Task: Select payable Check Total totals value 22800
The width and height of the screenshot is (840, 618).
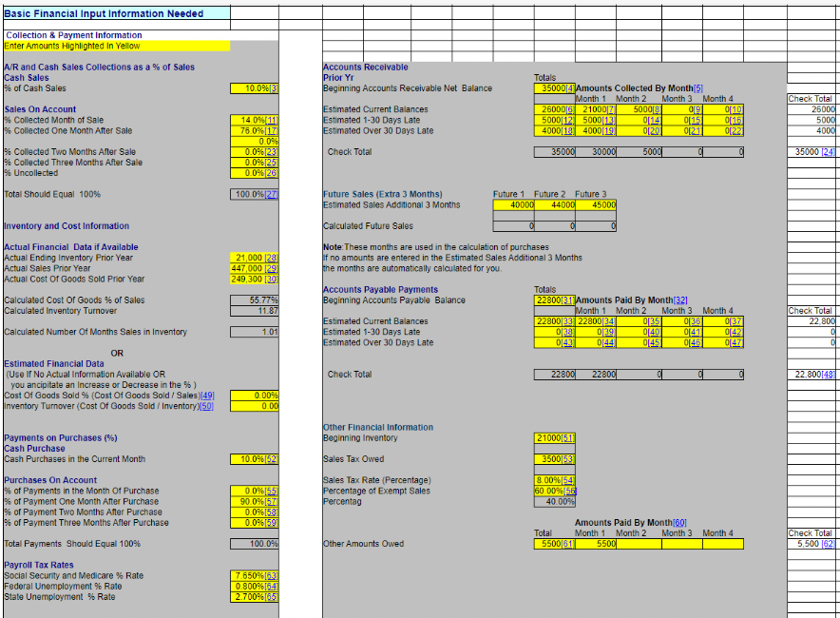Action: point(555,375)
